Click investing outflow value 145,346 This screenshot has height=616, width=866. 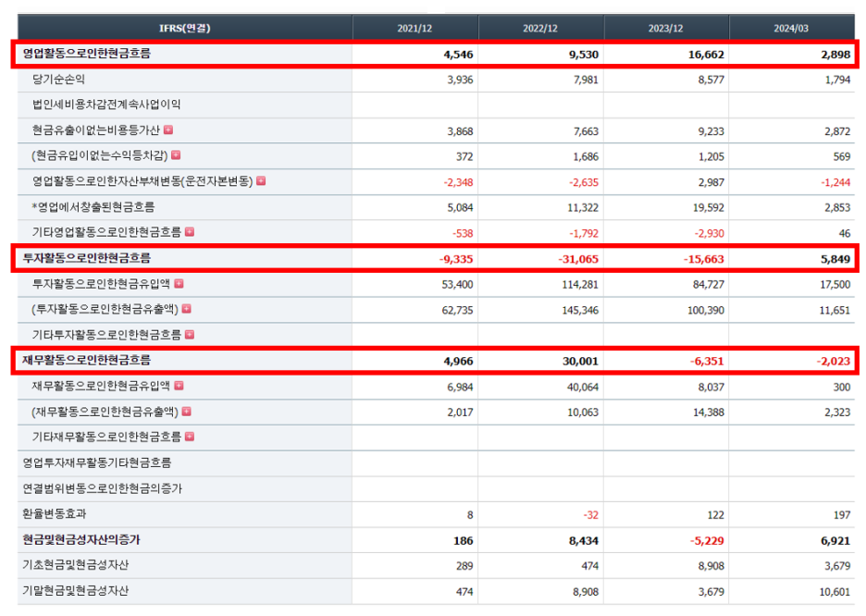(x=580, y=310)
